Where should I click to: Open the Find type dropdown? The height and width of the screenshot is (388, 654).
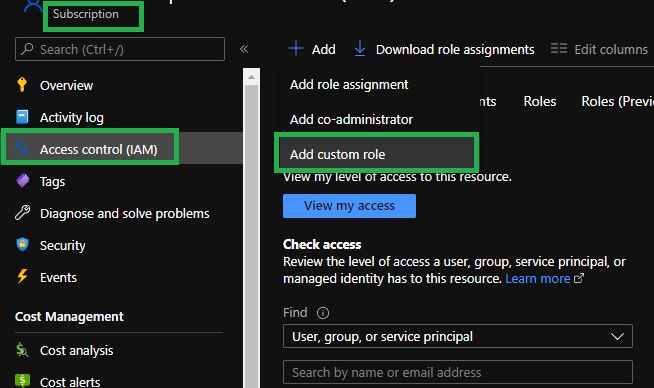(458, 336)
